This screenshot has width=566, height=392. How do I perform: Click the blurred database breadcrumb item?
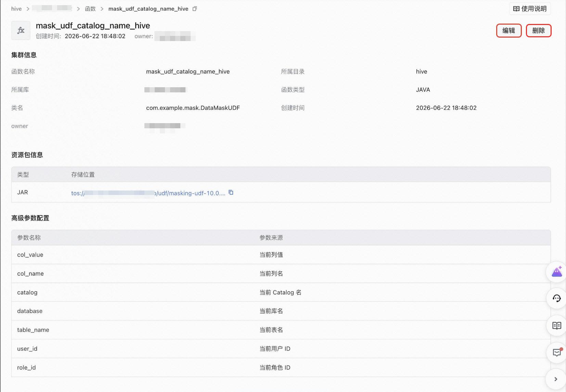coord(52,8)
